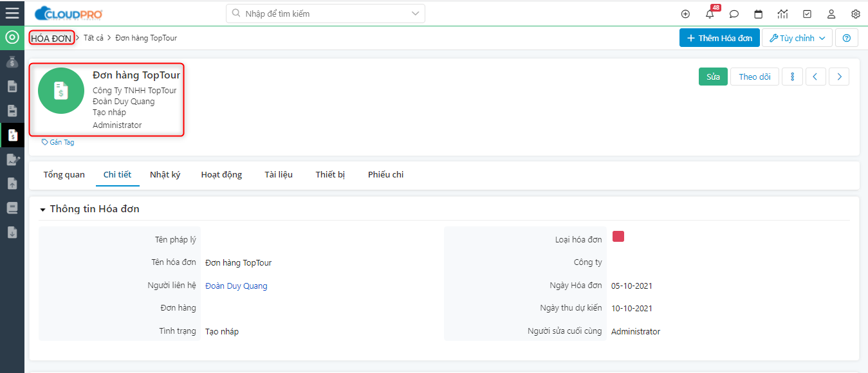Image resolution: width=868 pixels, height=373 pixels.
Task: Click the Gán Tag link
Action: pos(58,142)
